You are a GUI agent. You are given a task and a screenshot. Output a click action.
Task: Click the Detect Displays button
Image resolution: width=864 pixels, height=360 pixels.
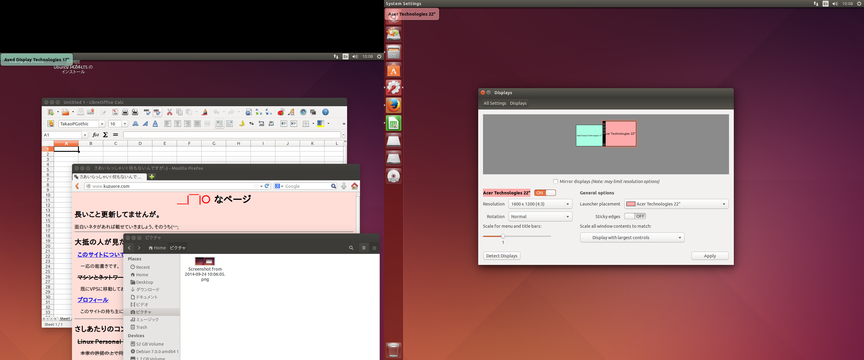(502, 256)
